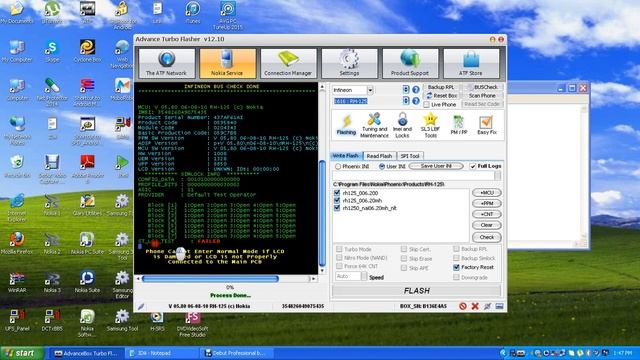Screen dimensions: 640x360
Task: Click the log vertical scrollbar thumb
Action: coord(322,213)
